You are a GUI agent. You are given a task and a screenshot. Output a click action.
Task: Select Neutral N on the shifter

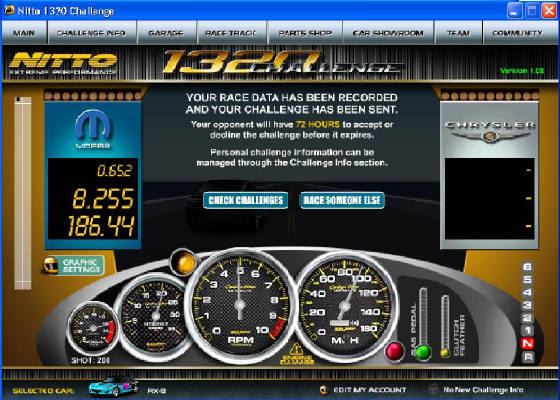(x=528, y=344)
